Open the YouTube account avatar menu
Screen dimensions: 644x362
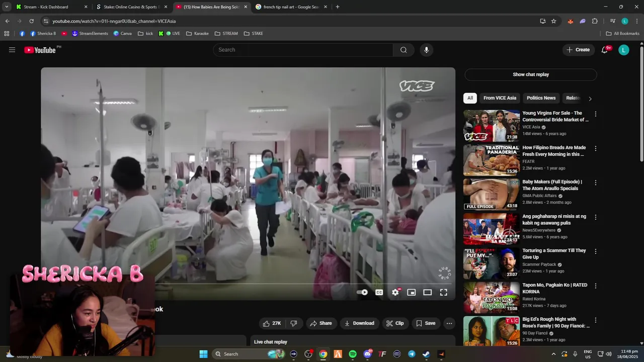coord(624,50)
